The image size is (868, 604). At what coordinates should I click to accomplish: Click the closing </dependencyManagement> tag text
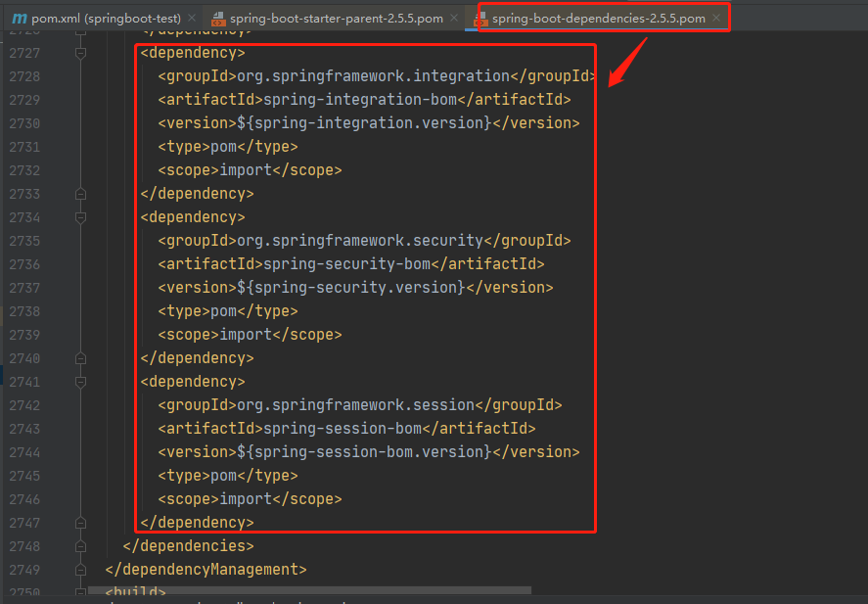pyautogui.click(x=206, y=570)
